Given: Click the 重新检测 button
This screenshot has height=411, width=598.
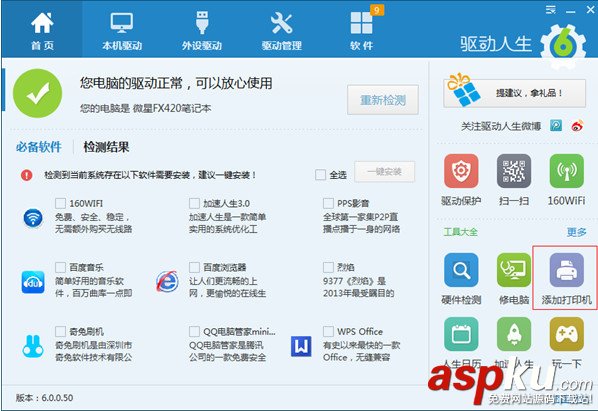Looking at the screenshot, I should (383, 100).
